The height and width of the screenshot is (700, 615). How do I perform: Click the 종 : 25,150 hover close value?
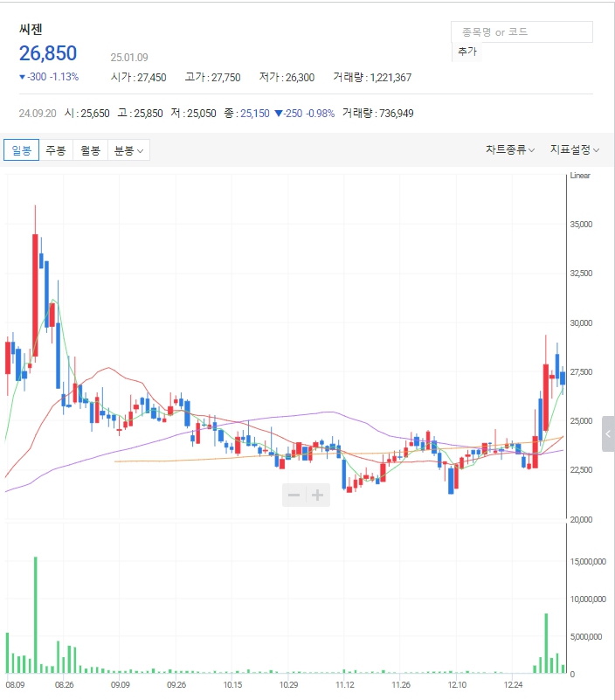(x=247, y=114)
